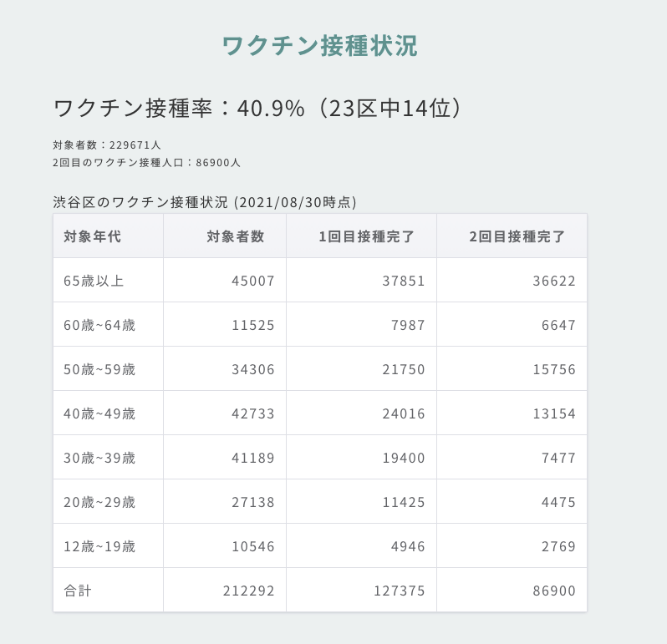
Task: Click the 10546 cell in the 12歳~19歳 row
Action: tap(253, 546)
